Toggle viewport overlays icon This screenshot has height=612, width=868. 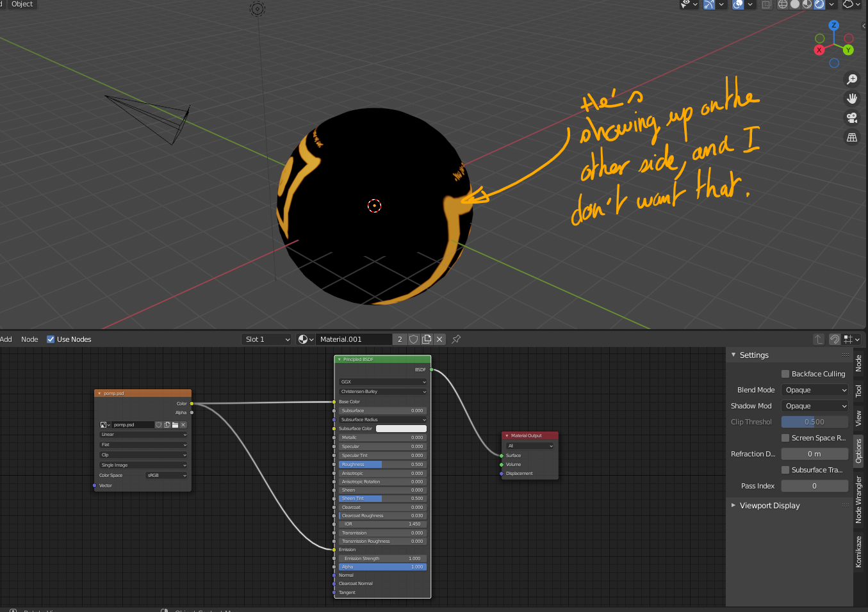tap(738, 4)
